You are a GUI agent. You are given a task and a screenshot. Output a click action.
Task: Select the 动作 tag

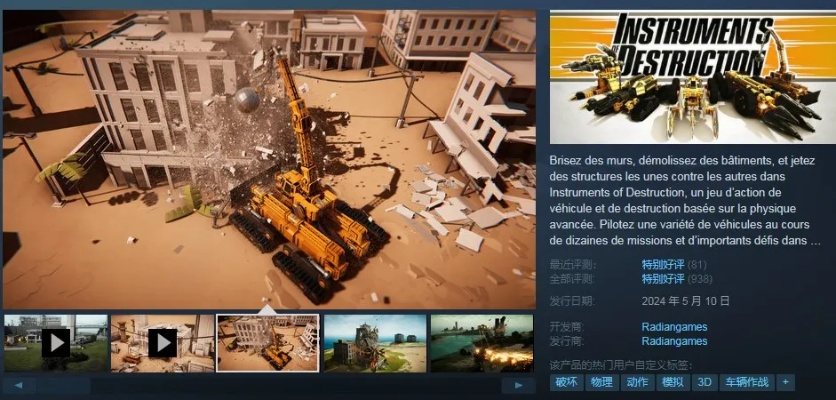click(x=637, y=382)
